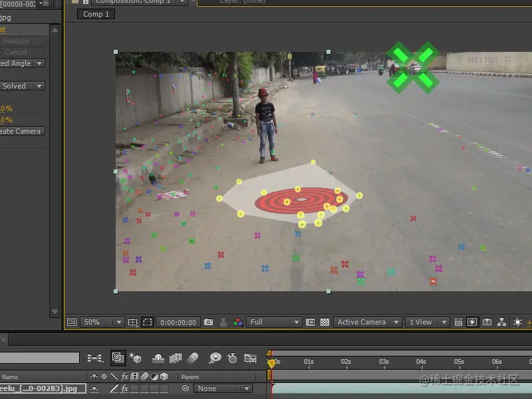Open effect panel options menu
532x399 pixels.
(44, 3)
